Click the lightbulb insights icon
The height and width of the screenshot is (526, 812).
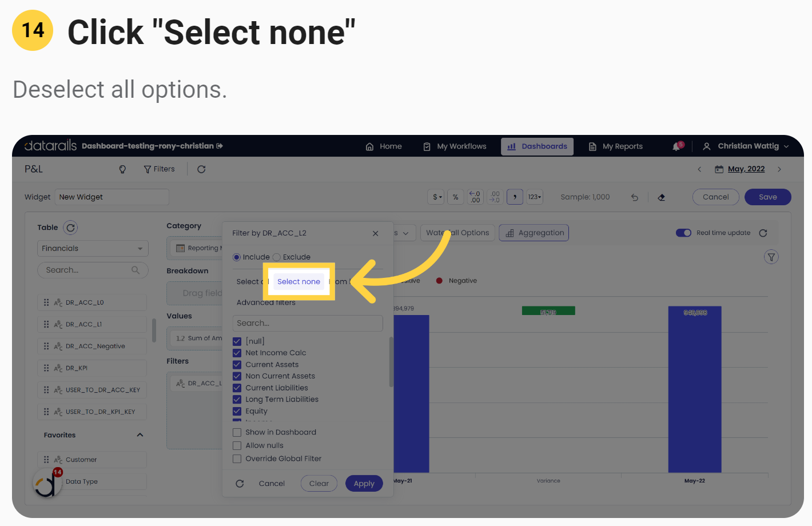pyautogui.click(x=122, y=169)
